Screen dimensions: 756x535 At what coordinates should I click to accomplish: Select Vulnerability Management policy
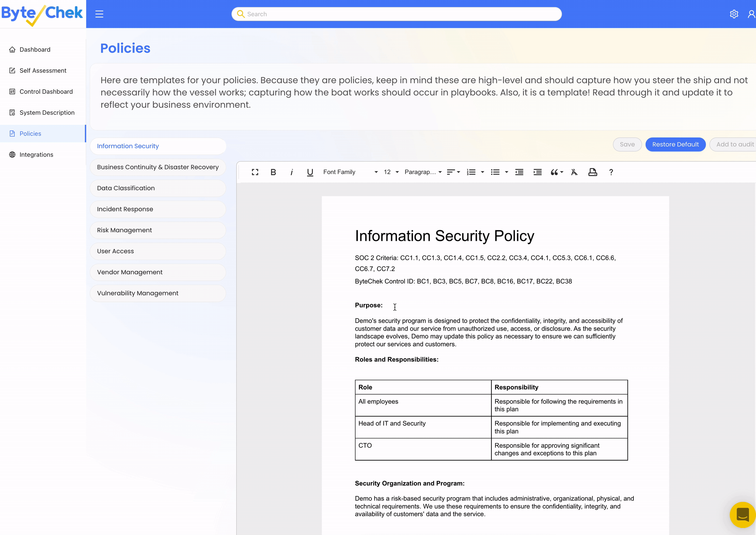pyautogui.click(x=158, y=294)
